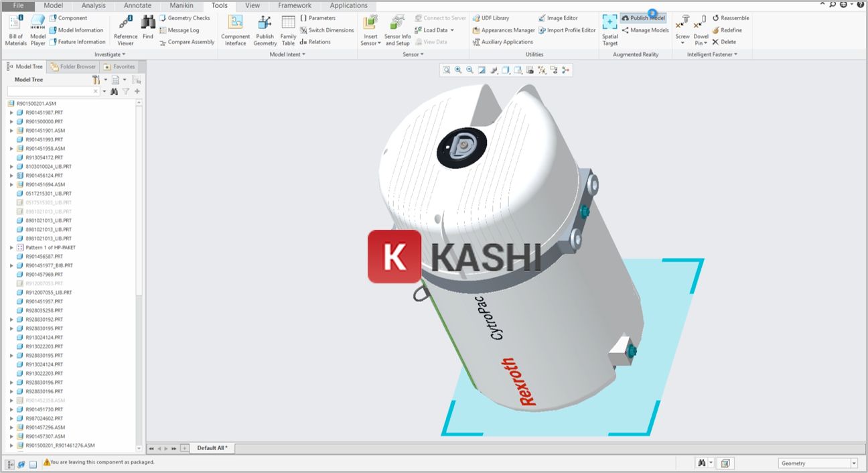Open the Folder Browser tab
Image resolution: width=868 pixels, height=473 pixels.
[74, 66]
